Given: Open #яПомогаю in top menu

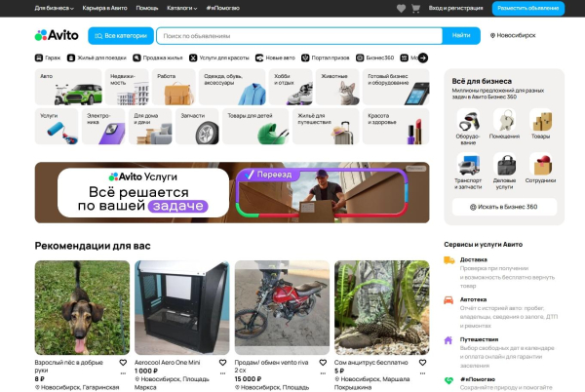Looking at the screenshot, I should point(222,8).
